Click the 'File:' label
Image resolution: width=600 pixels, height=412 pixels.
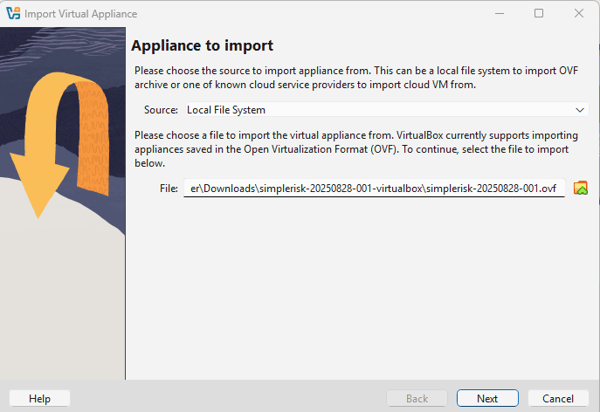coord(167,188)
